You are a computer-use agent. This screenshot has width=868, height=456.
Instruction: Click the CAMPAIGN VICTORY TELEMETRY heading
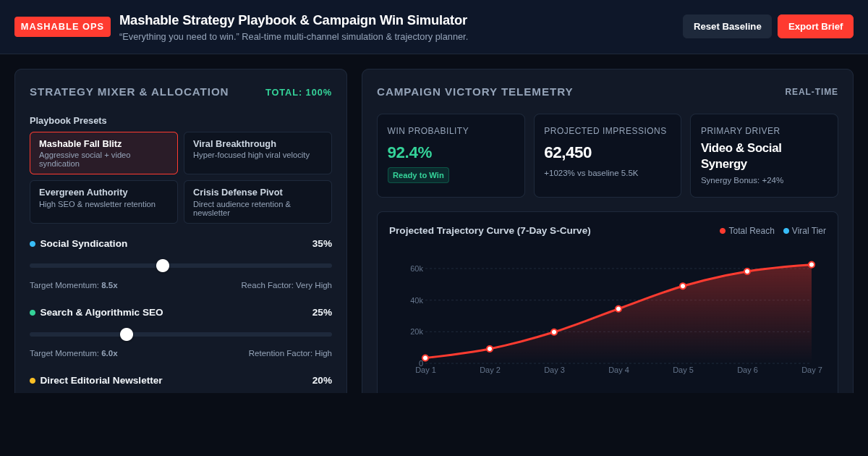click(x=475, y=92)
